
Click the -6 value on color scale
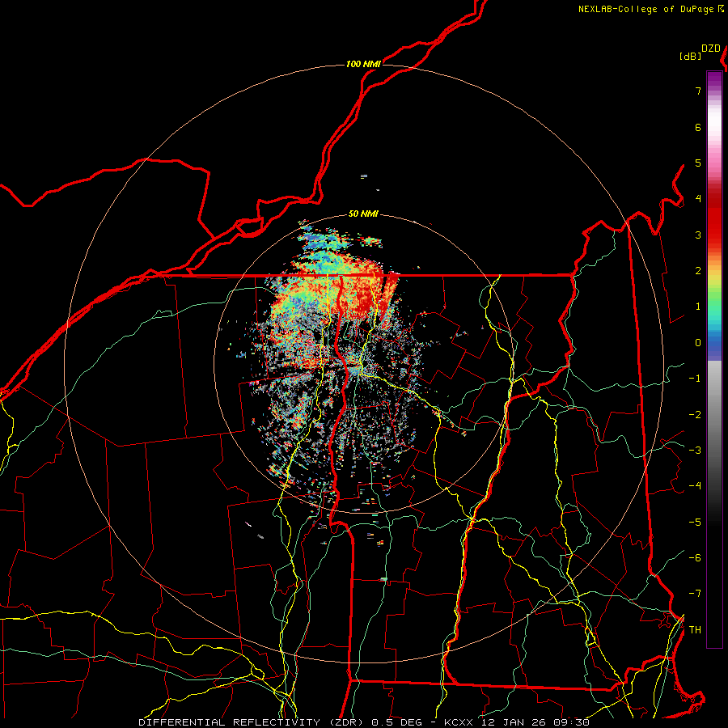[x=695, y=558]
